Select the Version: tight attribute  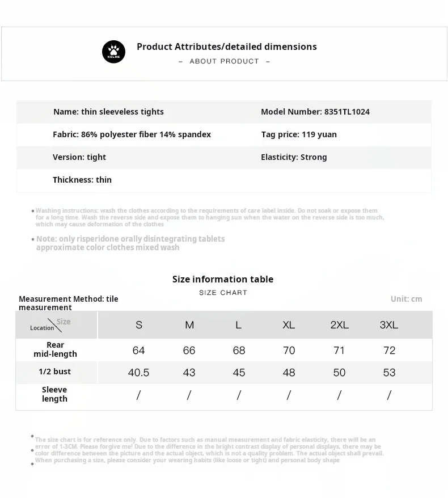(79, 157)
